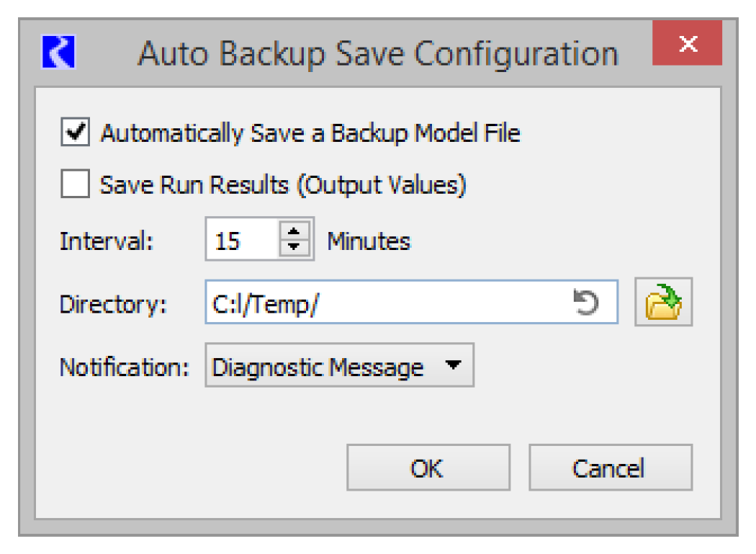Uncheck Automatically Save a Backup Model File checkbox
756x554 pixels.
[x=75, y=133]
